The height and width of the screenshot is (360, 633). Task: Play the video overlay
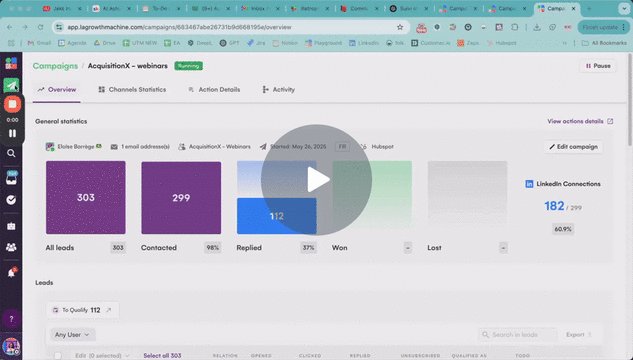click(x=316, y=180)
